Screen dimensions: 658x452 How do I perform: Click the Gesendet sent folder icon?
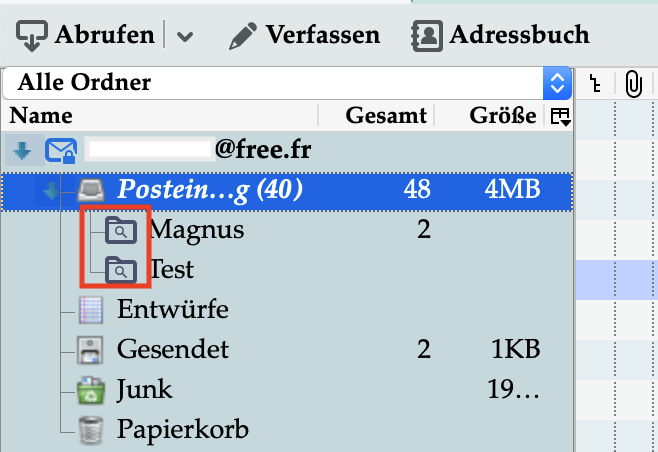(92, 349)
